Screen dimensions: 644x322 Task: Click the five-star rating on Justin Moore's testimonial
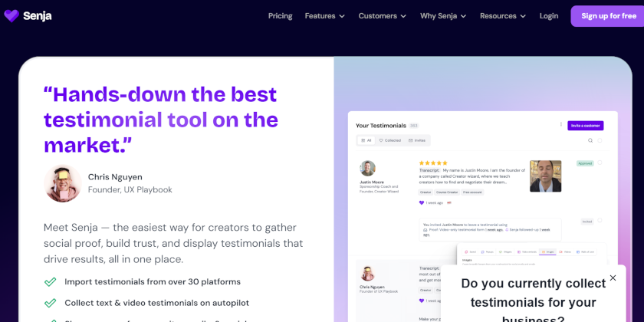(x=433, y=163)
